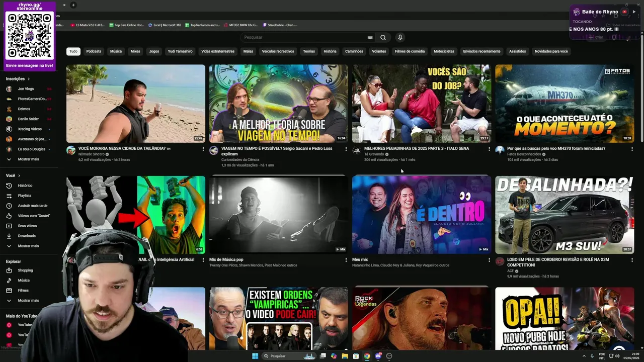Screen dimensions: 644x362
Task: Select the Veículos recreativos chip
Action: pyautogui.click(x=278, y=51)
